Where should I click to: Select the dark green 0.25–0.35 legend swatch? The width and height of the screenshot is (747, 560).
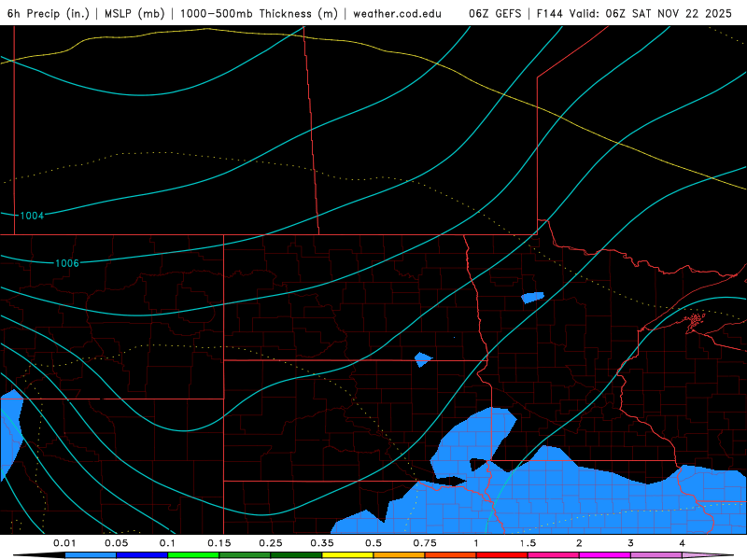pyautogui.click(x=296, y=555)
